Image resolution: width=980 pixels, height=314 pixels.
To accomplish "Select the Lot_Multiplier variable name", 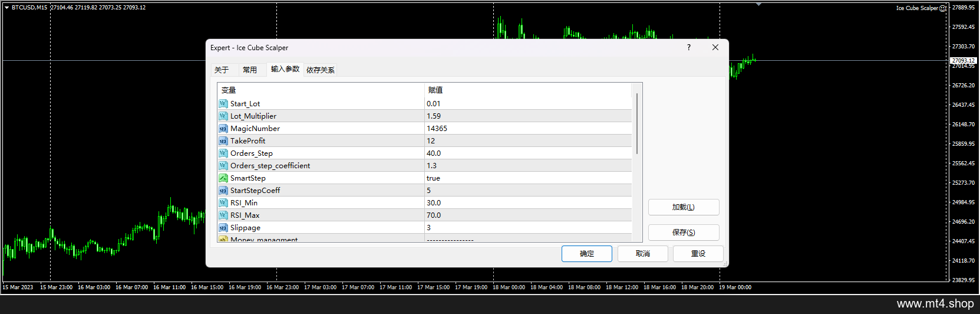I will (x=253, y=116).
